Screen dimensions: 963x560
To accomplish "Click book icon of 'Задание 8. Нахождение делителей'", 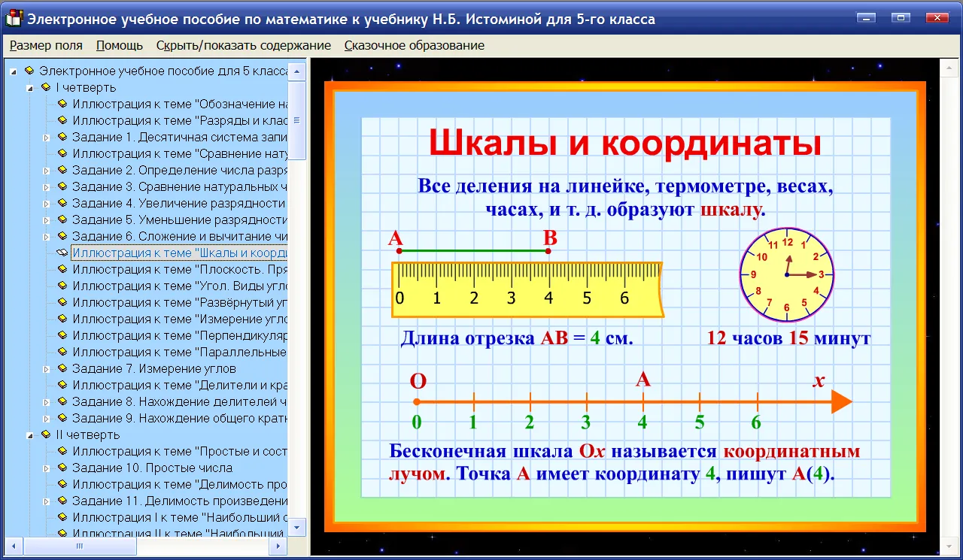I will tap(62, 401).
